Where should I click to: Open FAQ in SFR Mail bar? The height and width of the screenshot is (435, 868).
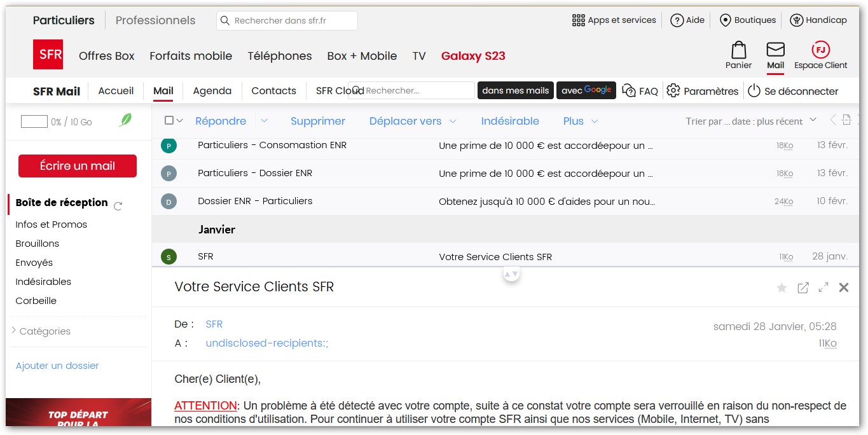(x=640, y=91)
